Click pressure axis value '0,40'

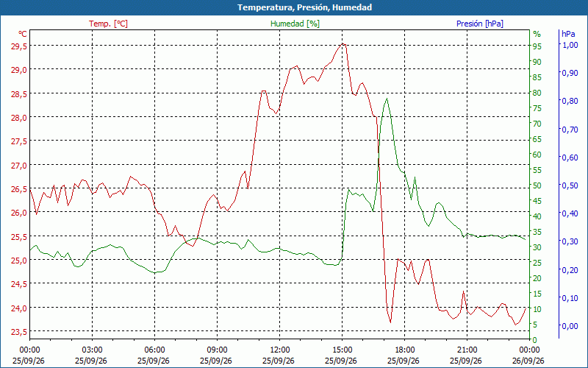[x=570, y=213]
